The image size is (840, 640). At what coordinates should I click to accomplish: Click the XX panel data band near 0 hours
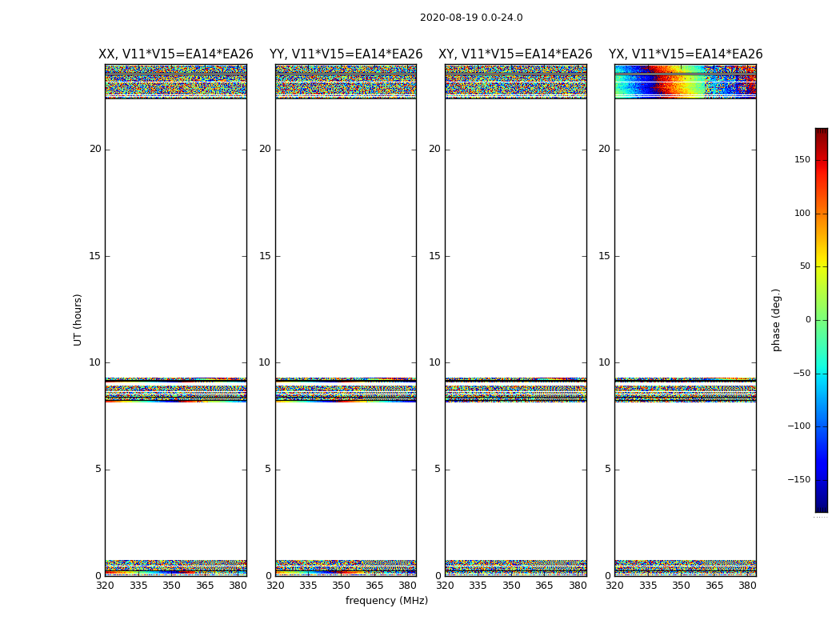coord(176,568)
